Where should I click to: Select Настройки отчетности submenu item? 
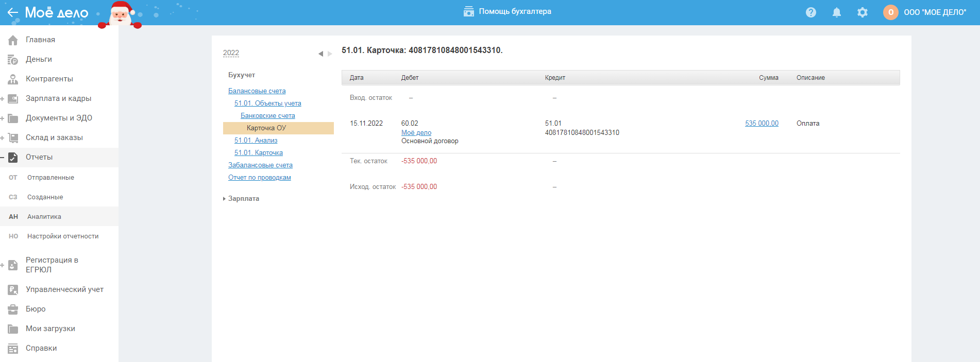click(x=63, y=236)
